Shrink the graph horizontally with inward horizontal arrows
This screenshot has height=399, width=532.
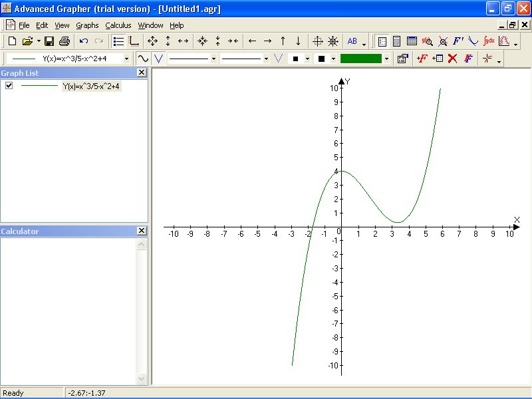(233, 41)
